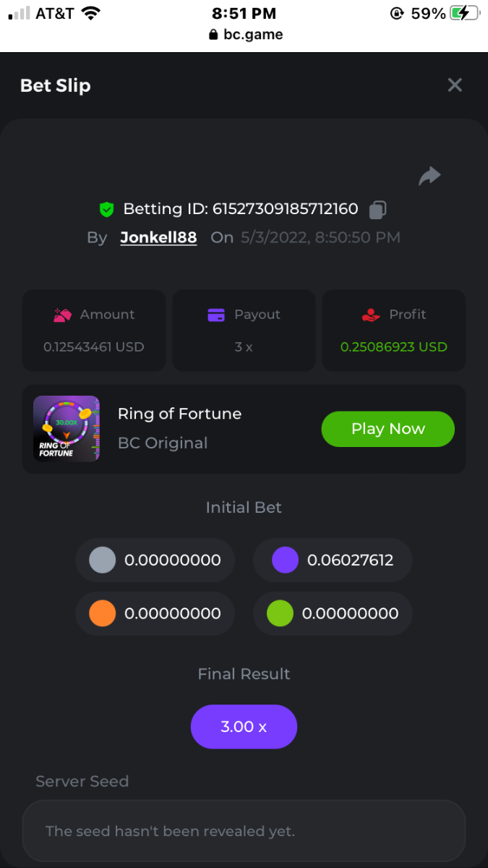Tap the Wi-Fi icon in status bar
This screenshot has width=488, height=868.
pyautogui.click(x=90, y=13)
